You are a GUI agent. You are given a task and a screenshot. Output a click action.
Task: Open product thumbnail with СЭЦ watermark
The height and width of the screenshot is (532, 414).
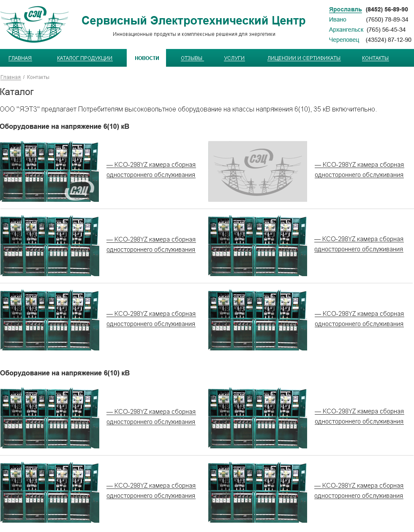49,171
